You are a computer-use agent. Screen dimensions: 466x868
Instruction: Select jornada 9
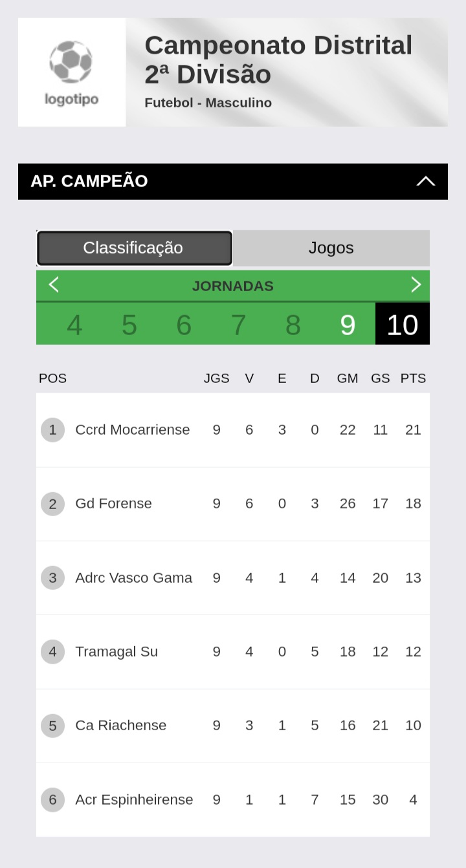tap(348, 325)
